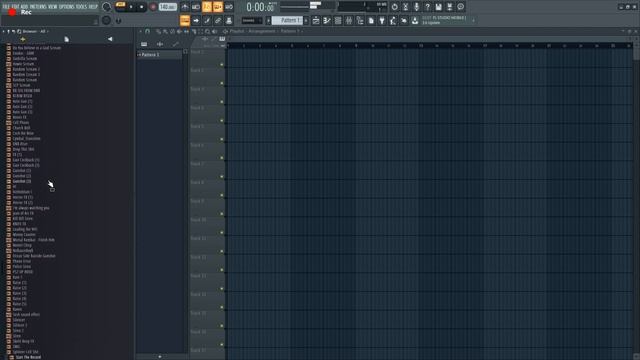640x360 pixels.
Task: Open the PATTERNS menu
Action: tap(38, 7)
